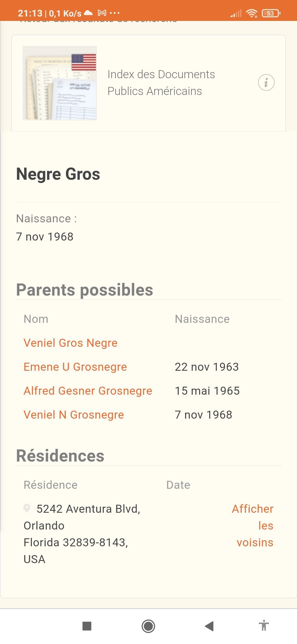Viewport: 297px width, 644px height.
Task: Tap the location pin next to Aventura Blvd
Action: [x=27, y=508]
